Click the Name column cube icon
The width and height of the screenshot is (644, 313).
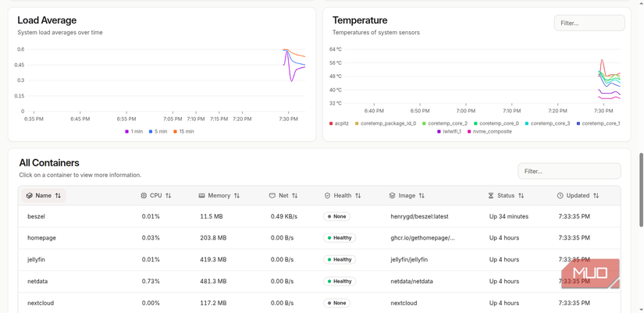tap(29, 195)
